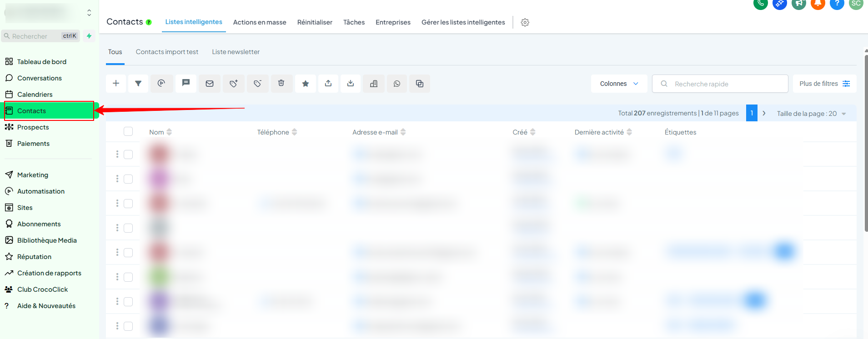Check the second contact row checkbox

[128, 179]
